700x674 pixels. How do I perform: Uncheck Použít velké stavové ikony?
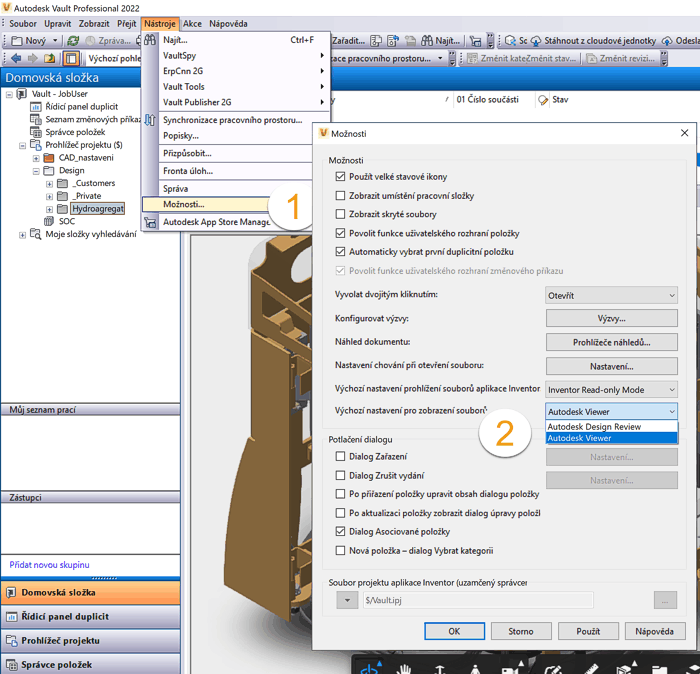tap(340, 177)
